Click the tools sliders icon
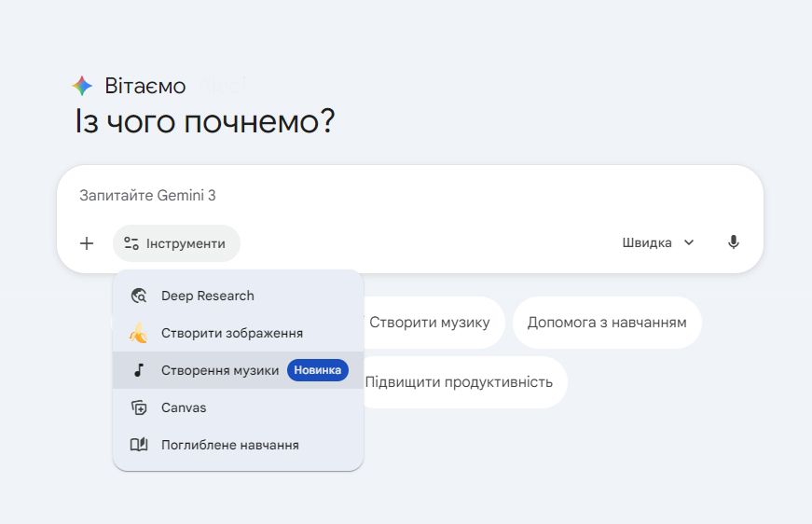812x524 pixels. [x=131, y=243]
